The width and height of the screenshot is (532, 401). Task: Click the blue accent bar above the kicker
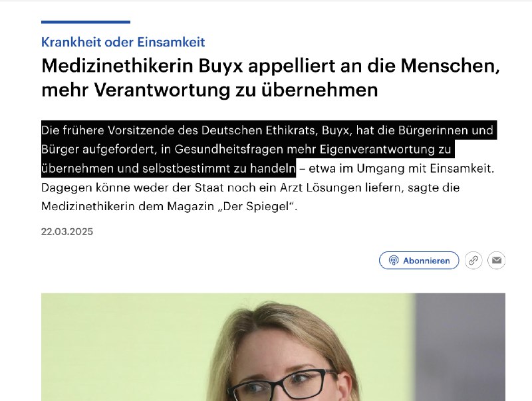pyautogui.click(x=86, y=22)
